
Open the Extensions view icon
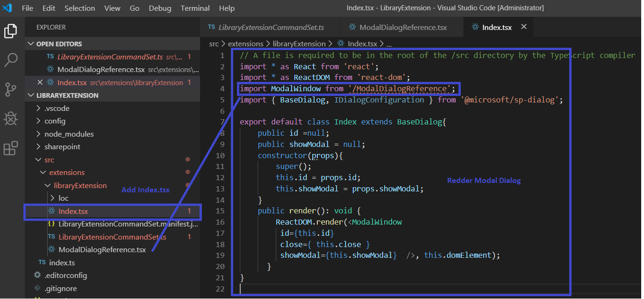[10, 148]
